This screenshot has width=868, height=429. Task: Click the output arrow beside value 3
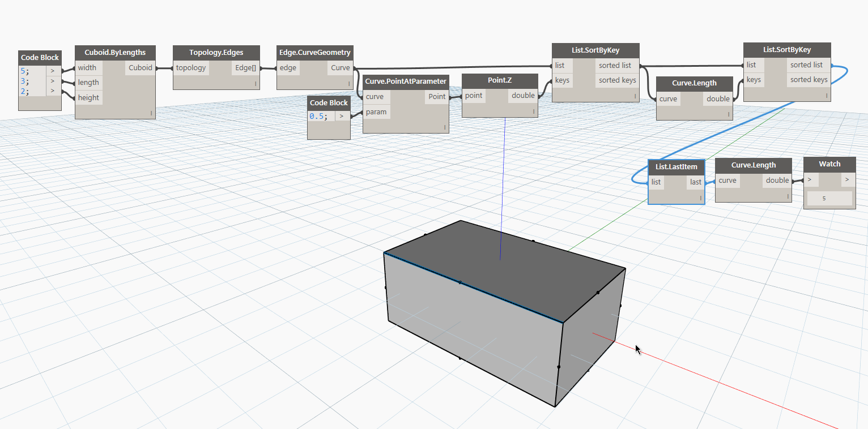coord(53,81)
